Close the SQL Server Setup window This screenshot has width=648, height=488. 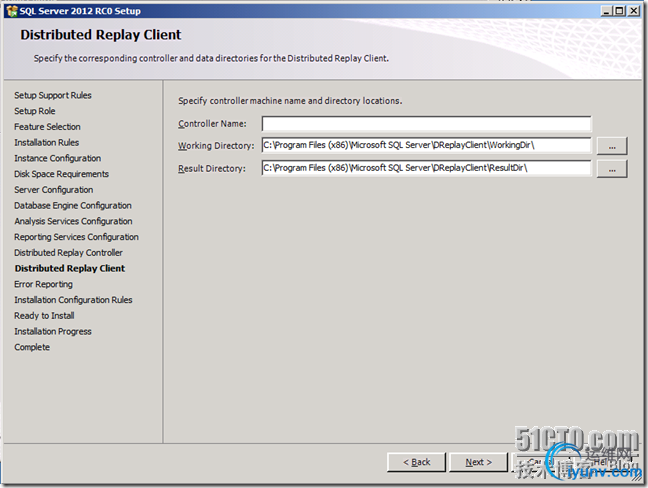coord(634,11)
